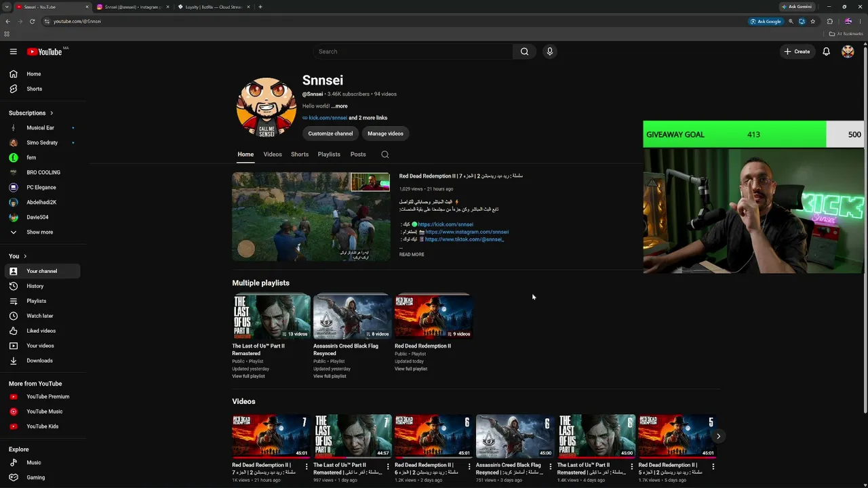Image resolution: width=868 pixels, height=488 pixels.
Task: Open the Musical Ear subscription
Action: coord(42,128)
